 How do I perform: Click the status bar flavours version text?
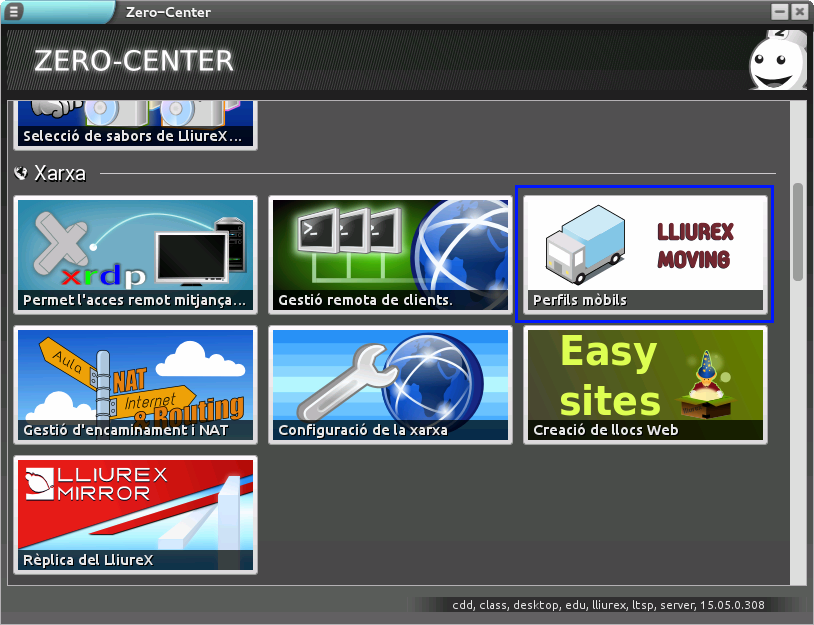[x=608, y=605]
